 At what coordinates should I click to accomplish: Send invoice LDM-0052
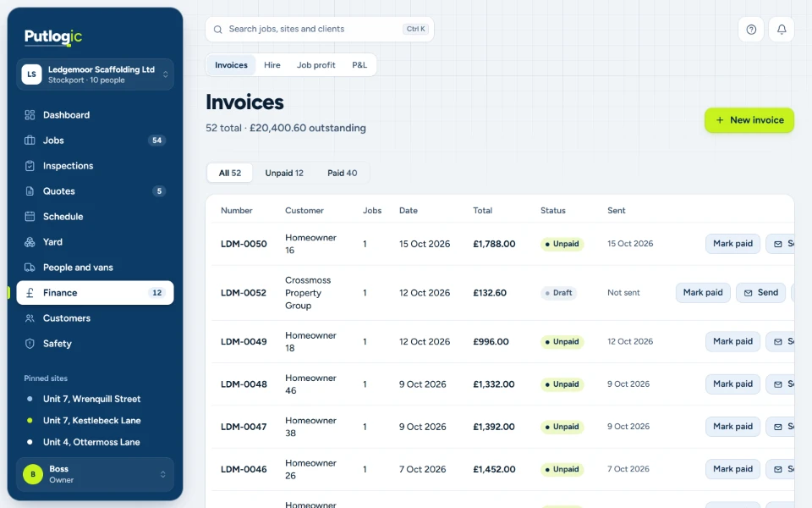tap(760, 293)
